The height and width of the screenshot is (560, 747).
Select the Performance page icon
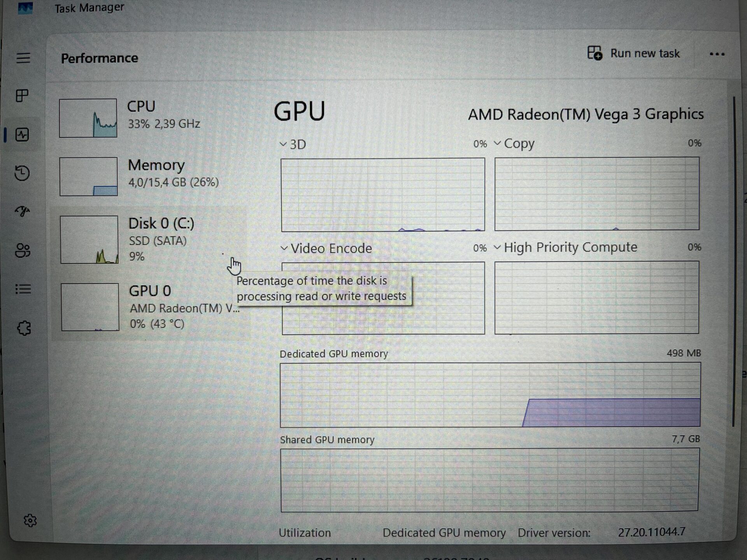pyautogui.click(x=22, y=135)
